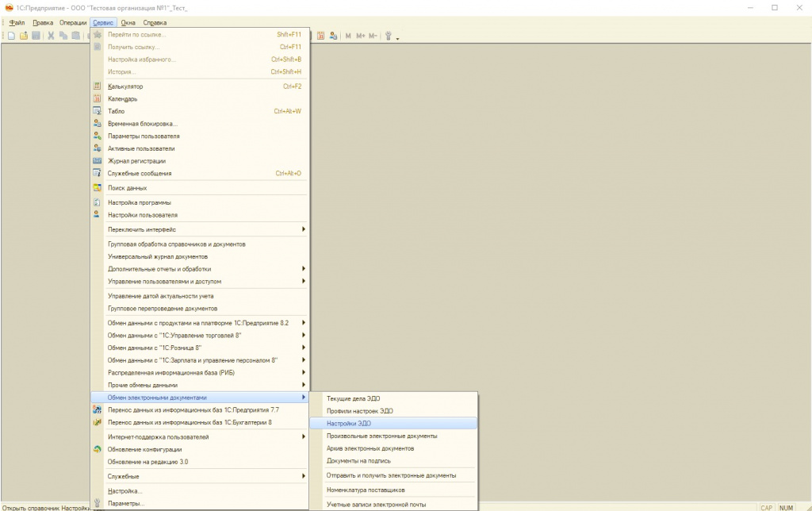This screenshot has width=812, height=511.
Task: Click the Калькулятор menu icon
Action: [97, 86]
